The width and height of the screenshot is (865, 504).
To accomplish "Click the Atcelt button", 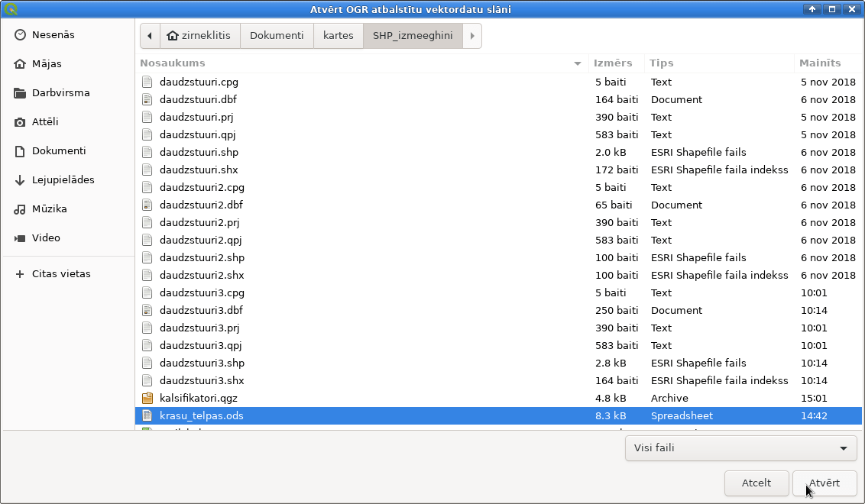I will pyautogui.click(x=756, y=483).
